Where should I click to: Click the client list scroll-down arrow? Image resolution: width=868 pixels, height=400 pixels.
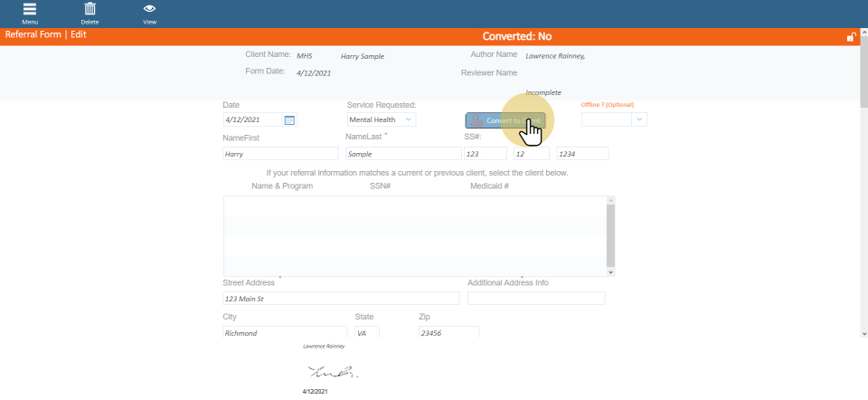pos(611,271)
